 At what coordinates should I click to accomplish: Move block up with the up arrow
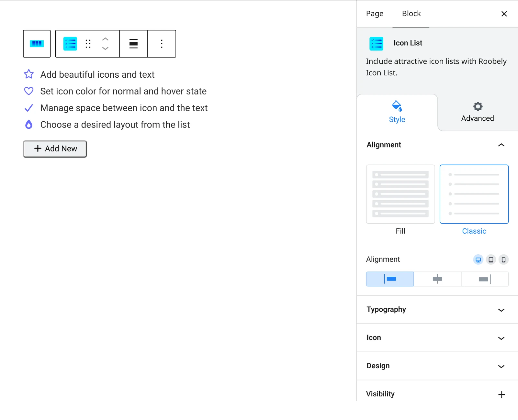click(105, 39)
